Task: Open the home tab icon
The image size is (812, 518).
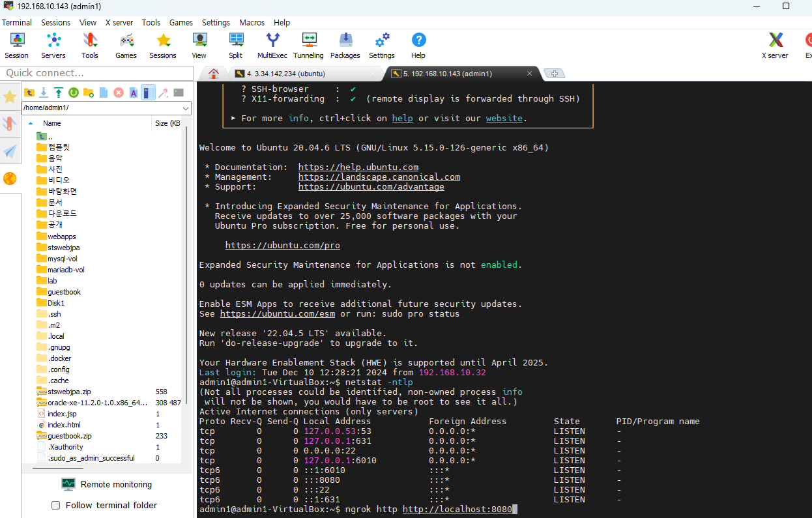Action: point(213,74)
